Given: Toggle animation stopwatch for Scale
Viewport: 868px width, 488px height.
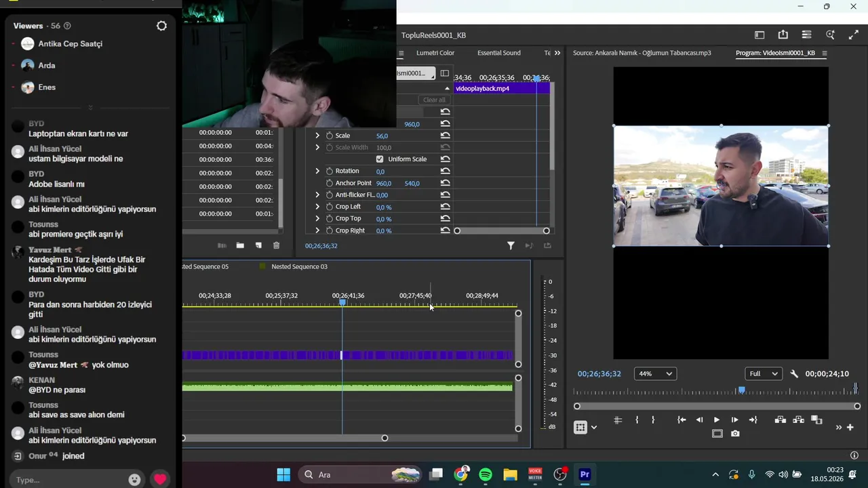Looking at the screenshot, I should [330, 136].
